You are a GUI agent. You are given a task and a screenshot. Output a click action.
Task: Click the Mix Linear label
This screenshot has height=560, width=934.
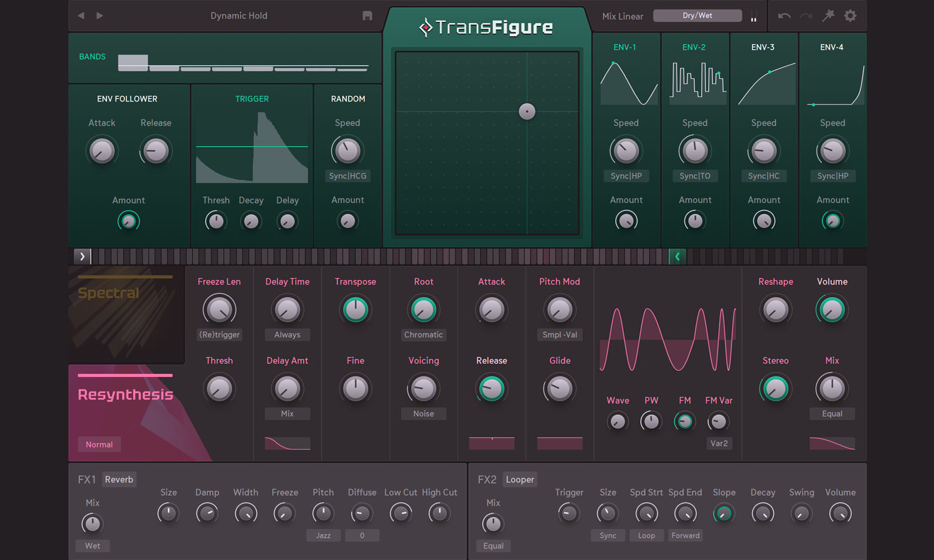click(x=623, y=16)
